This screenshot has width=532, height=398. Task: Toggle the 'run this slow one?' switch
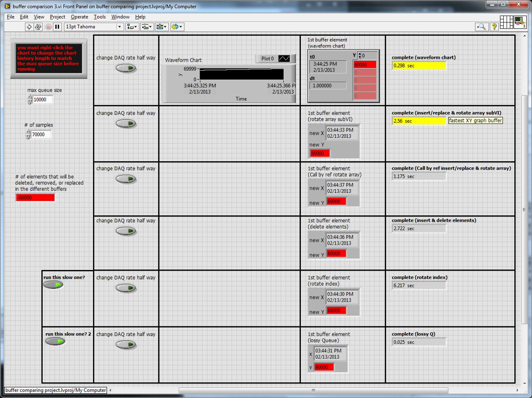click(x=53, y=285)
